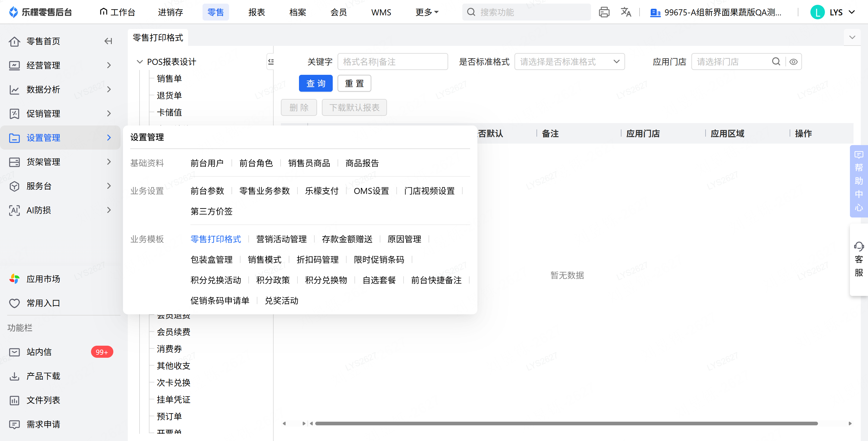Screen dimensions: 868x441
Task: Click the printer icon in top bar
Action: click(604, 12)
